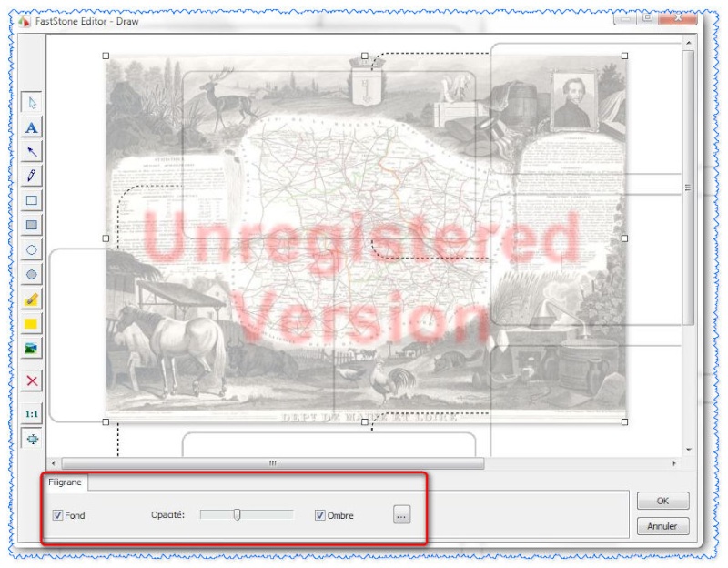Image resolution: width=728 pixels, height=568 pixels.
Task: Click the scroll left arrow
Action: click(54, 463)
